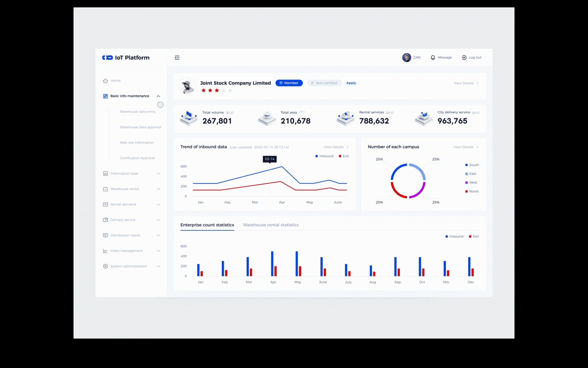588x368 pixels.
Task: Open View Details in company header
Action: click(x=466, y=83)
